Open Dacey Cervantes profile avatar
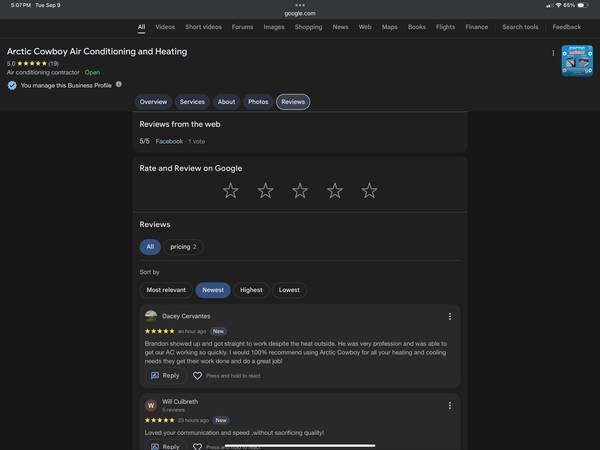 (151, 316)
